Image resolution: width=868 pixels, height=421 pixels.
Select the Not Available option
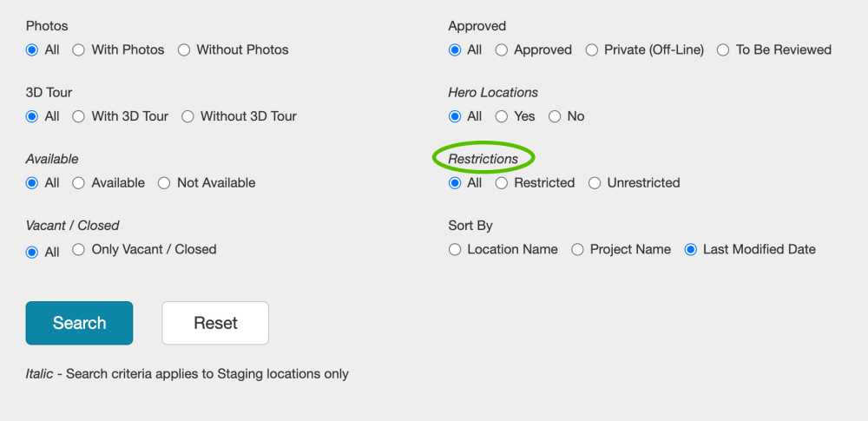tap(164, 183)
